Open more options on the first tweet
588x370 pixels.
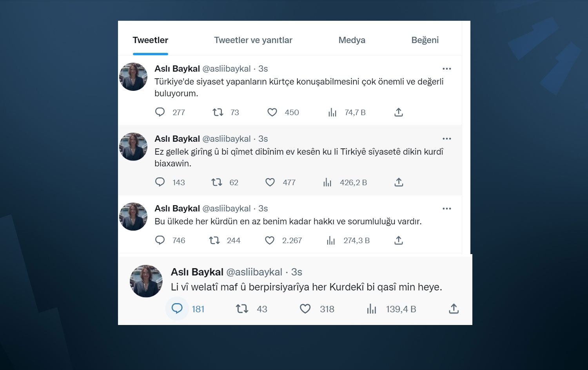(446, 69)
